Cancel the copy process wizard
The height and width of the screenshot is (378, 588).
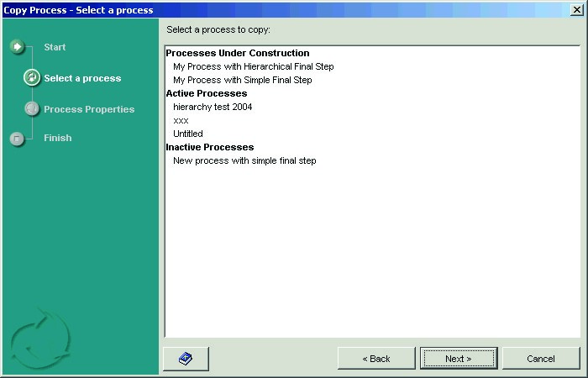540,359
